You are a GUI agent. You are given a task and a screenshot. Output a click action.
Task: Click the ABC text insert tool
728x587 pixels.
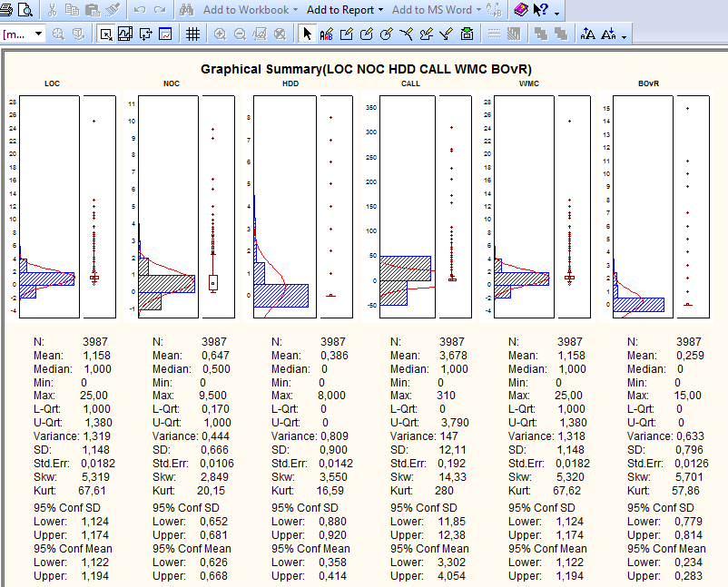pyautogui.click(x=326, y=34)
